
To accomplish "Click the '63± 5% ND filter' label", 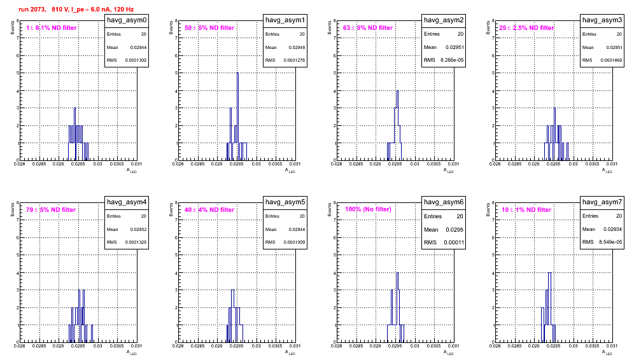I will point(368,28).
